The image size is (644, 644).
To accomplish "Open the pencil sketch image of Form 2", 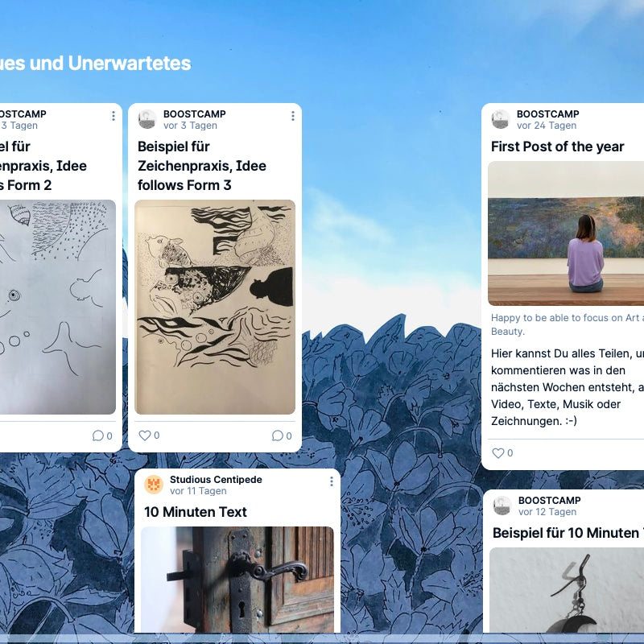I will point(57,307).
